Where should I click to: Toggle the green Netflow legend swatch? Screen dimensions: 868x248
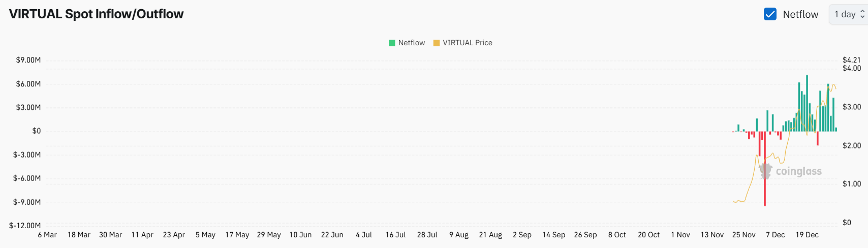pyautogui.click(x=392, y=43)
